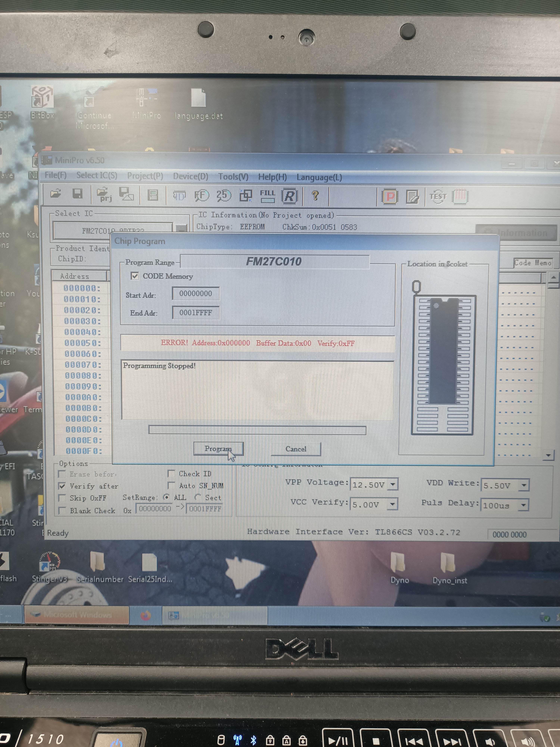
Task: Click the Program button in dialog
Action: coord(218,448)
